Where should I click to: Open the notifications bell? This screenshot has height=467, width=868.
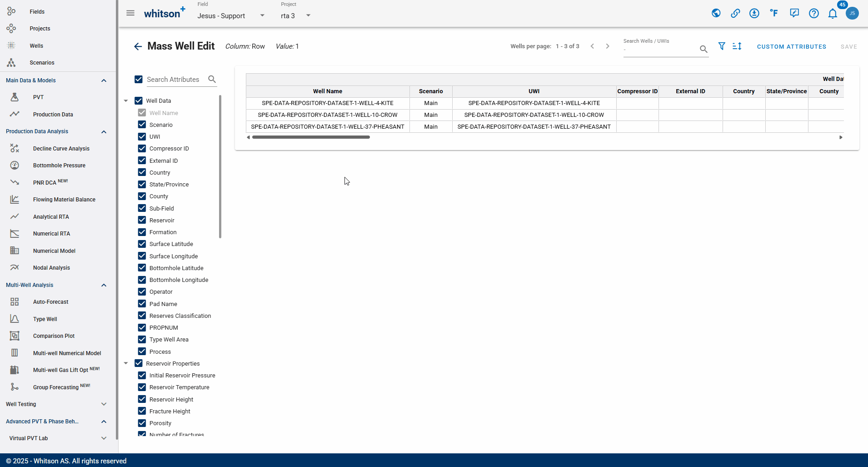click(x=832, y=14)
